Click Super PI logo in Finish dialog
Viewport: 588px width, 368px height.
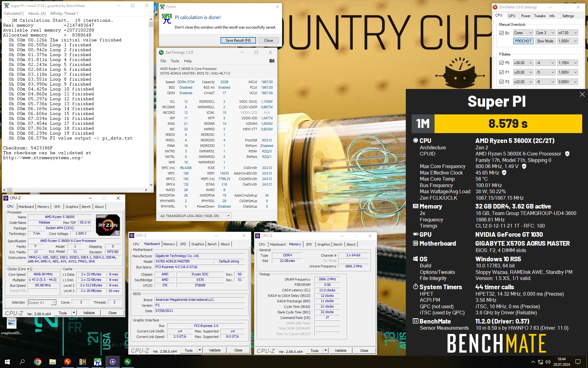click(x=167, y=19)
